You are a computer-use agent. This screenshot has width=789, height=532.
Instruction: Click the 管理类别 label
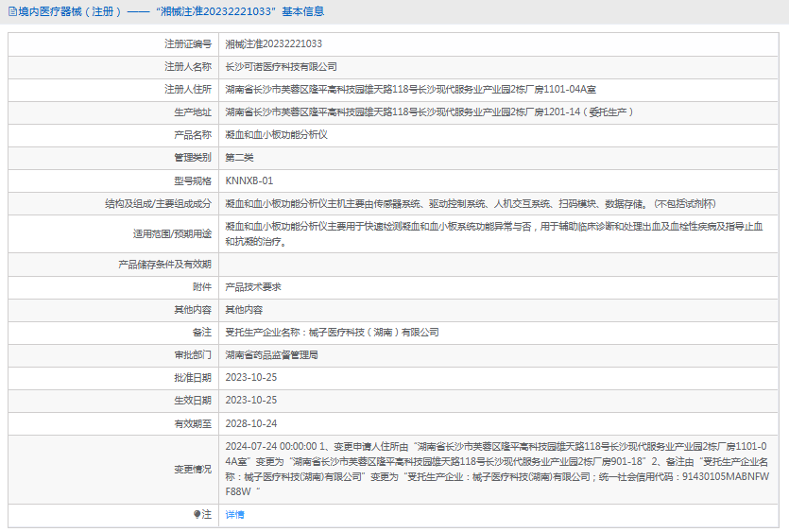point(193,158)
